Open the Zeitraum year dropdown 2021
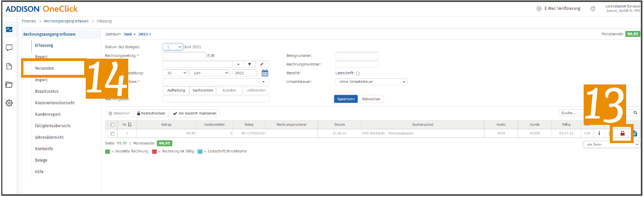This screenshot has height=197, width=644. [x=145, y=34]
